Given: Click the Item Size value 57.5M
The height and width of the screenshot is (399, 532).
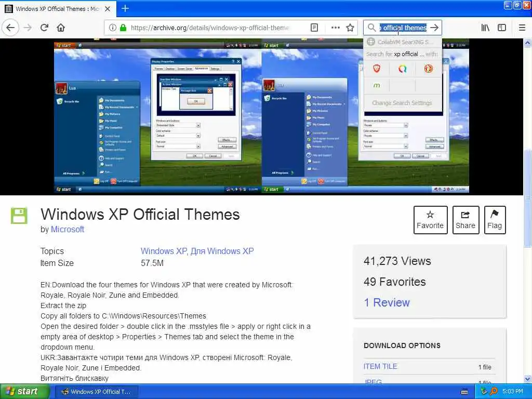Looking at the screenshot, I should [x=152, y=263].
